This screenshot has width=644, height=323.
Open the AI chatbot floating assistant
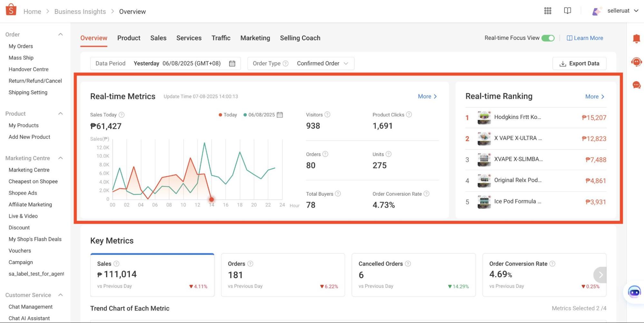634,292
